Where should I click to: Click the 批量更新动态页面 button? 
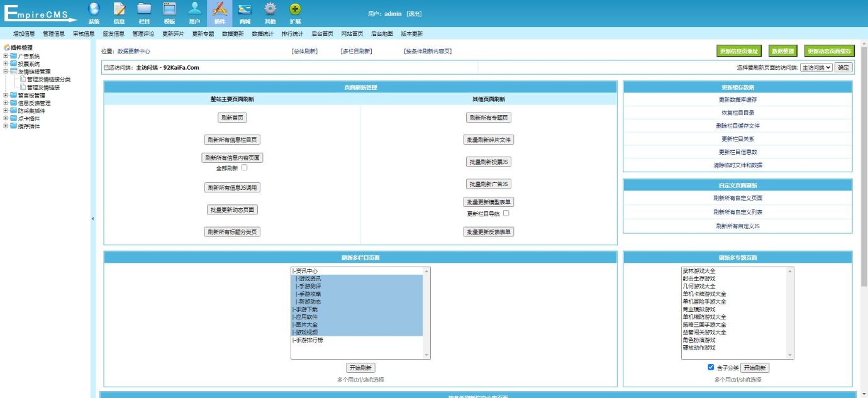(232, 209)
